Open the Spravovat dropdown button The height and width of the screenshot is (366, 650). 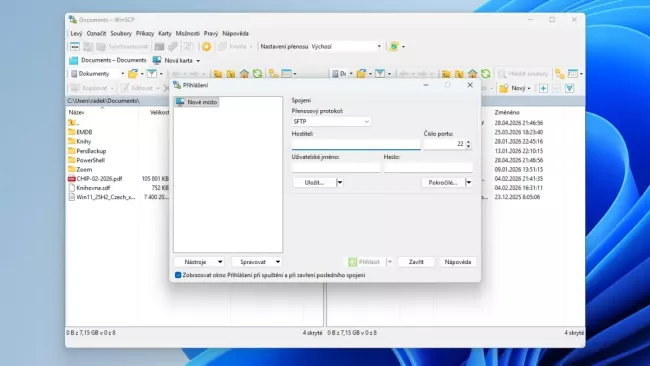coord(257,262)
